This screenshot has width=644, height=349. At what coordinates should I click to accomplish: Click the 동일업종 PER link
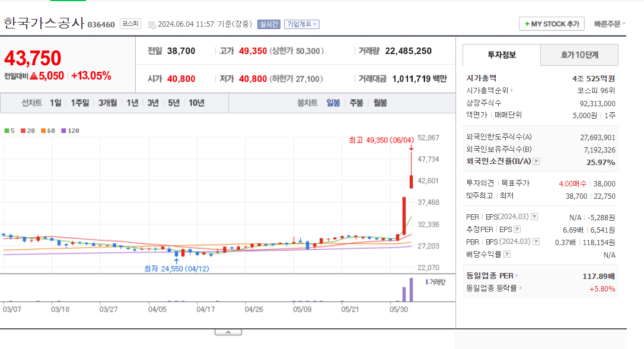pos(490,275)
